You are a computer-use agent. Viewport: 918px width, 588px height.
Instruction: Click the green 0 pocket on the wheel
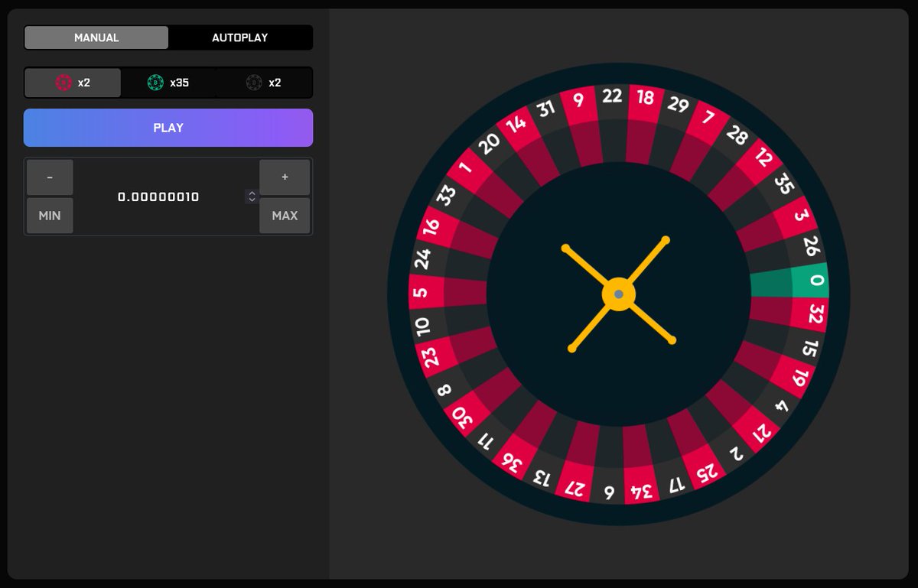coord(814,281)
